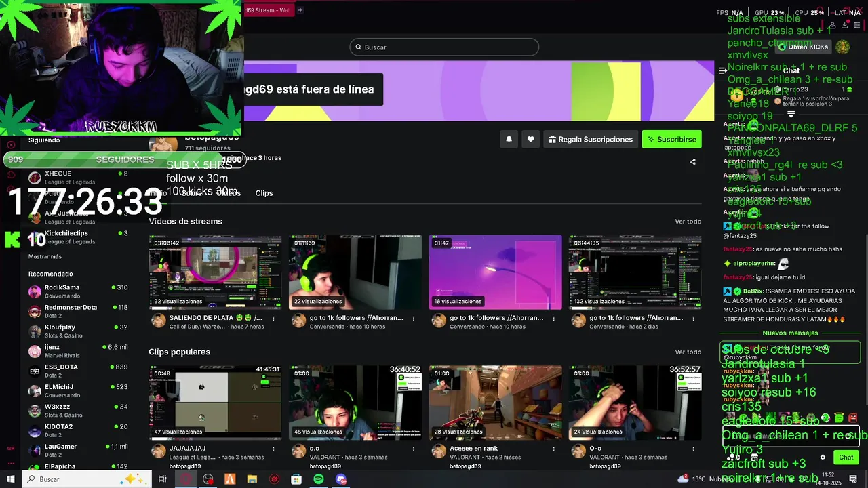Open File Explorer from the taskbar
This screenshot has width=868, height=488.
point(252,479)
